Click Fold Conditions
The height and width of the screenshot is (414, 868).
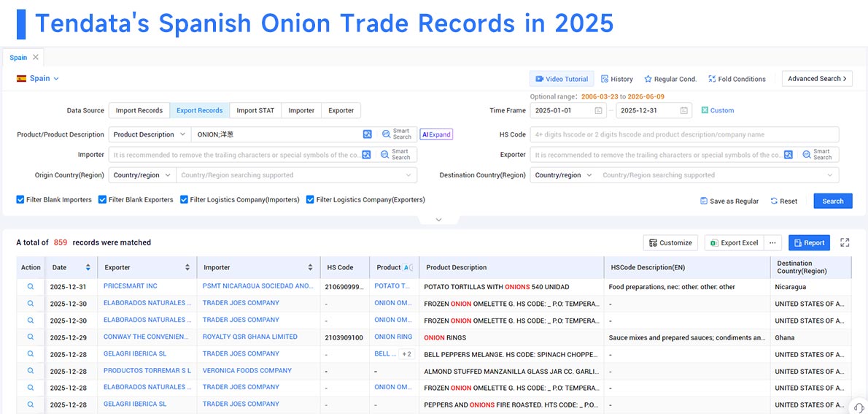[737, 79]
